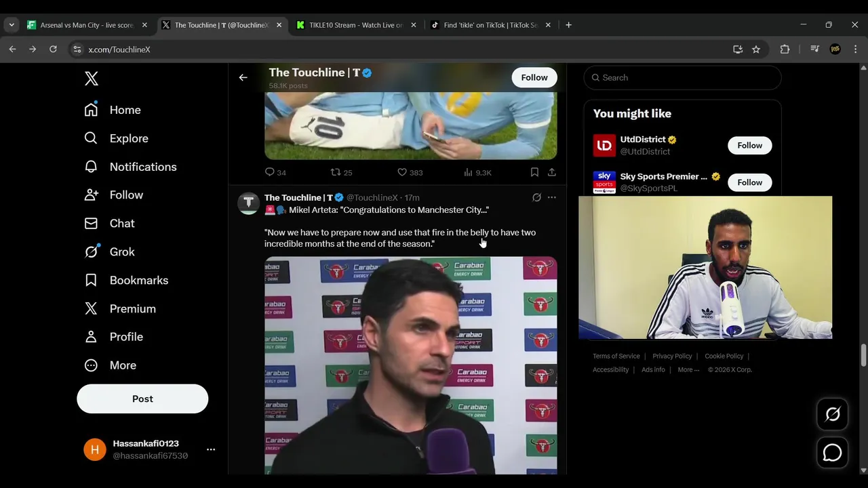Screen dimensions: 868x488
Task: Click the Hassankafi0123 avatar
Action: pyautogui.click(x=95, y=449)
